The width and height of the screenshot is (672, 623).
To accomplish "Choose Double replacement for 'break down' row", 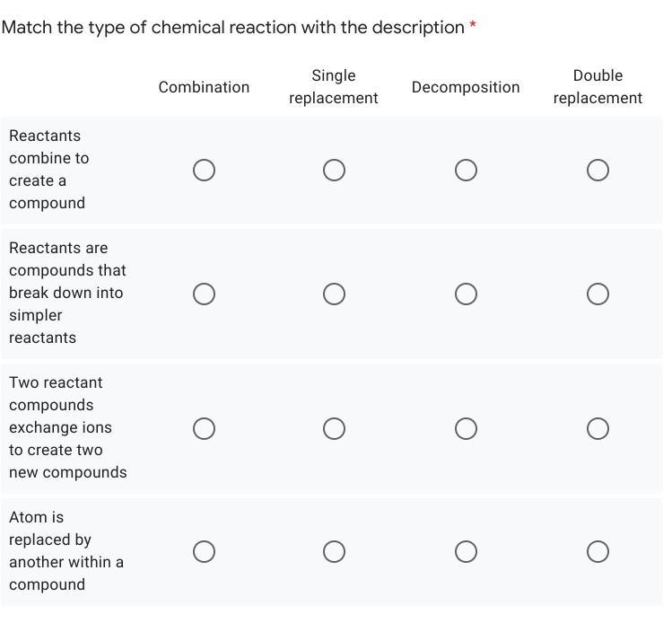I will pos(598,294).
